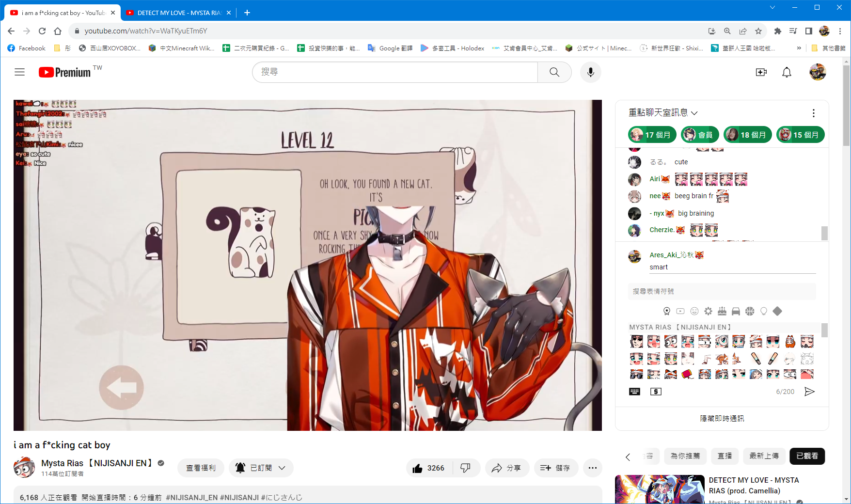Show more bookmarks with double chevron

pyautogui.click(x=799, y=48)
